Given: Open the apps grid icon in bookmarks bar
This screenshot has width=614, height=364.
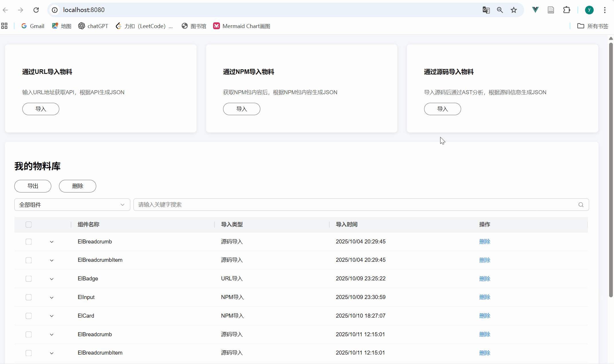Looking at the screenshot, I should [4, 26].
